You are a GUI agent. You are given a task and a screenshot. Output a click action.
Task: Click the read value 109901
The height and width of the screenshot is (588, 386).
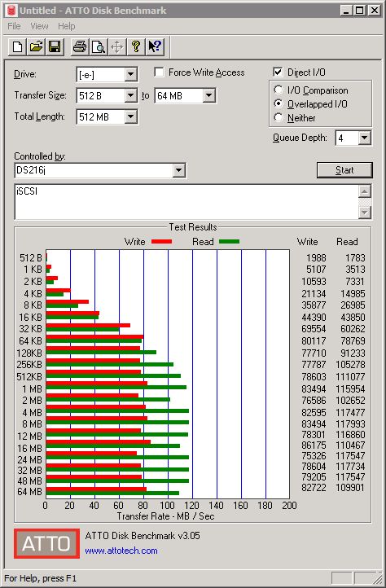350,488
